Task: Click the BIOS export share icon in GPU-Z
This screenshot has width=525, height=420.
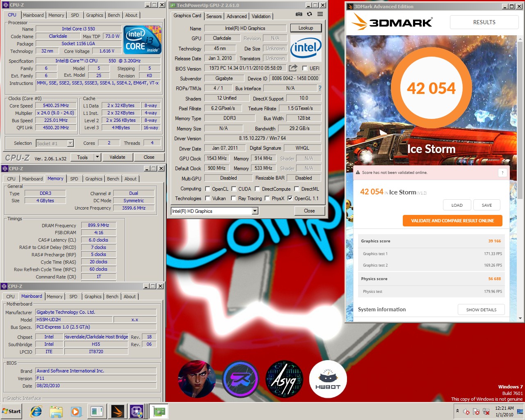Action: (x=293, y=68)
